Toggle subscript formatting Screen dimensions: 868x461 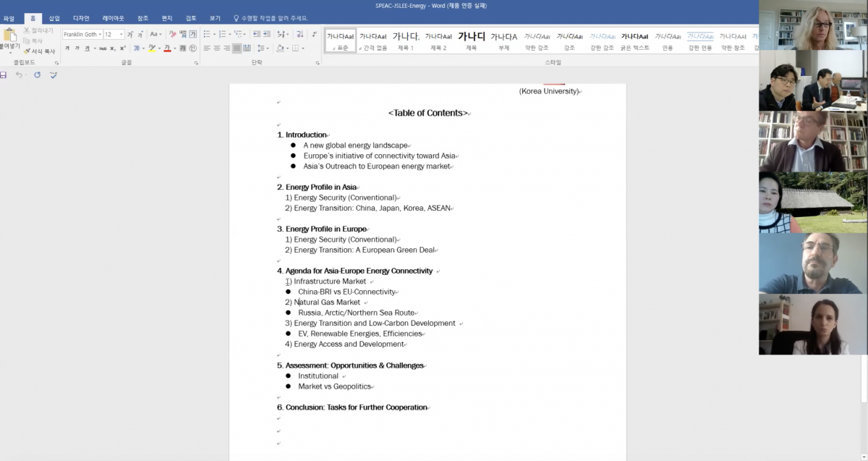tap(113, 48)
